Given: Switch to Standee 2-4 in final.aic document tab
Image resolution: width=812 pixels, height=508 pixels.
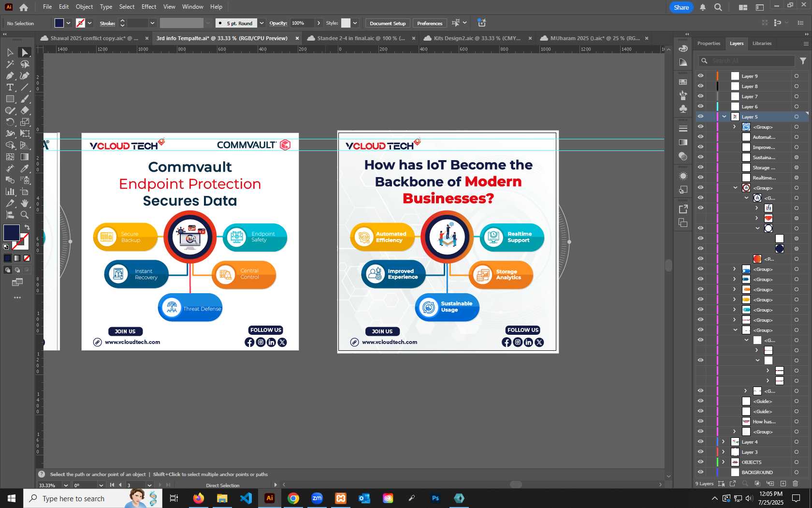Looking at the screenshot, I should coord(360,38).
